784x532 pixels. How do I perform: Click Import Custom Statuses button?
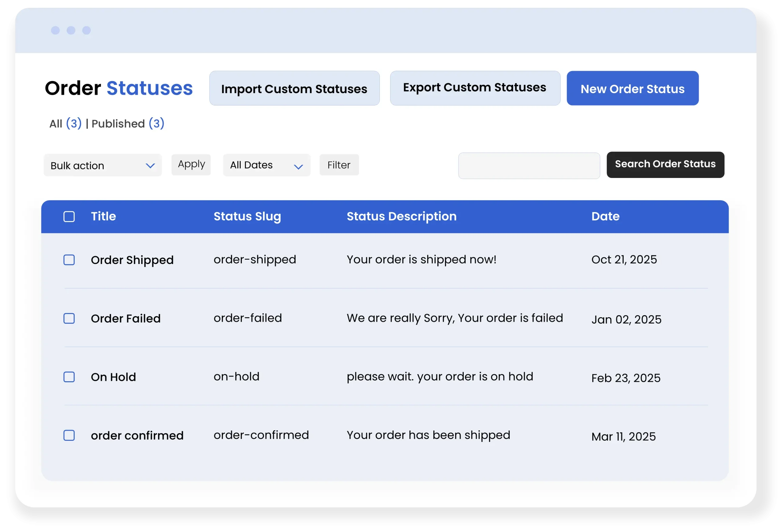tap(294, 89)
